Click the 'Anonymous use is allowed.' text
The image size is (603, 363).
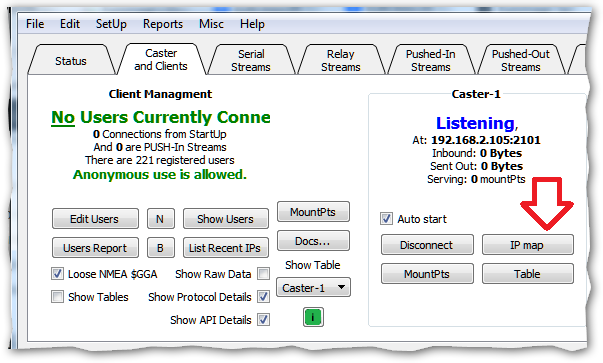pyautogui.click(x=160, y=175)
